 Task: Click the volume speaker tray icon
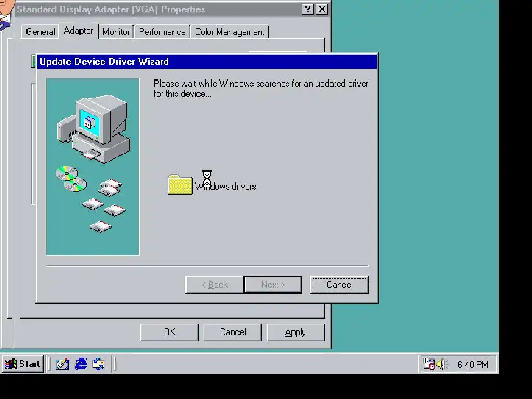[442, 364]
